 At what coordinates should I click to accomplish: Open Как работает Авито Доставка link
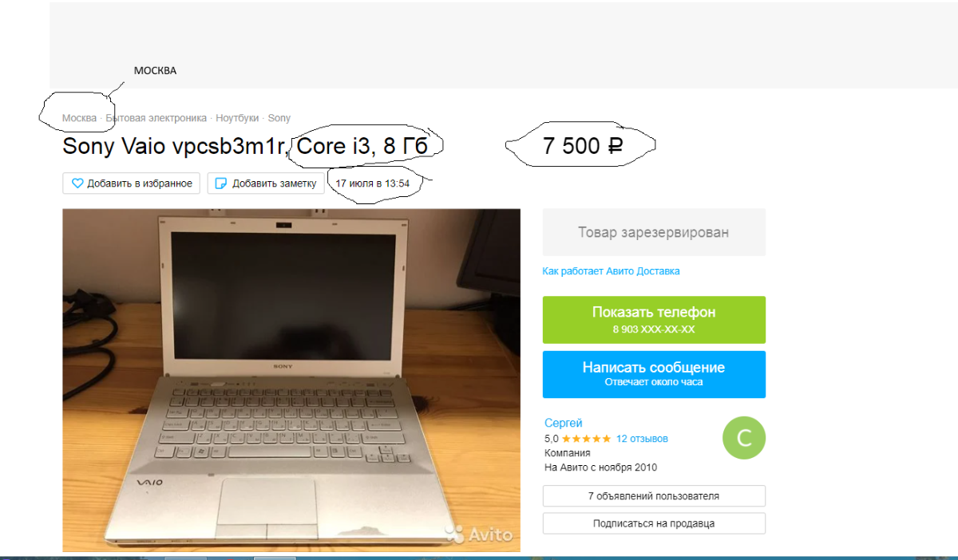click(611, 271)
